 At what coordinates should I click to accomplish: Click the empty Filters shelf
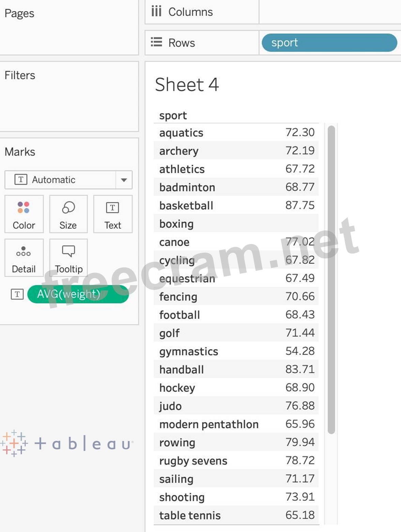69,102
